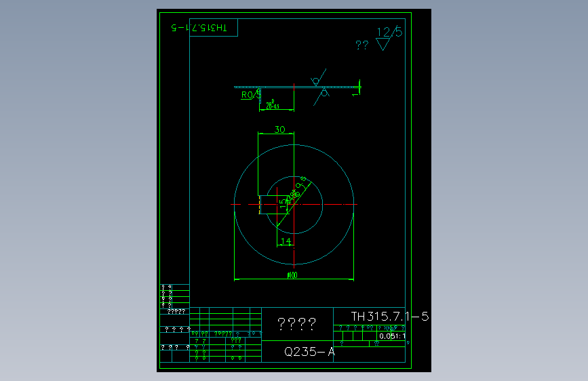Select the vertical 15 dimension text
588x381 pixels.
click(282, 203)
